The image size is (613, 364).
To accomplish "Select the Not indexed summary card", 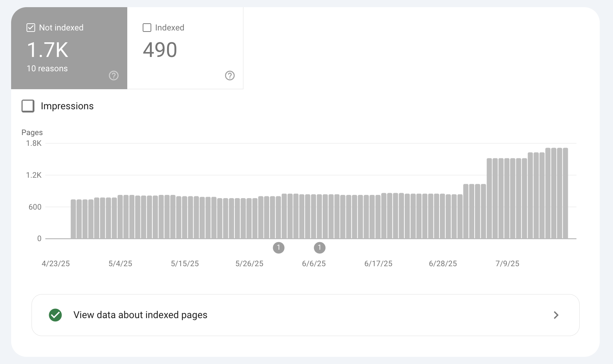I will point(69,48).
